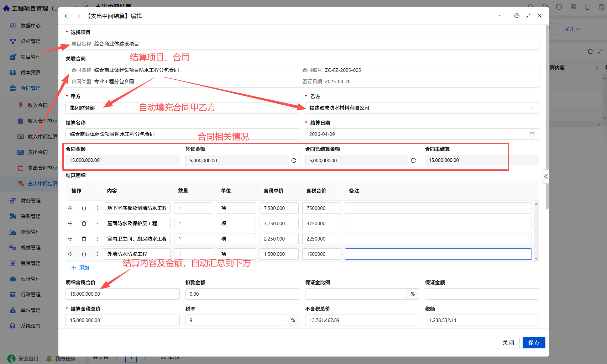607x364 pixels.
Task: Select 支出中间结算 submenu item
Action: click(42, 184)
